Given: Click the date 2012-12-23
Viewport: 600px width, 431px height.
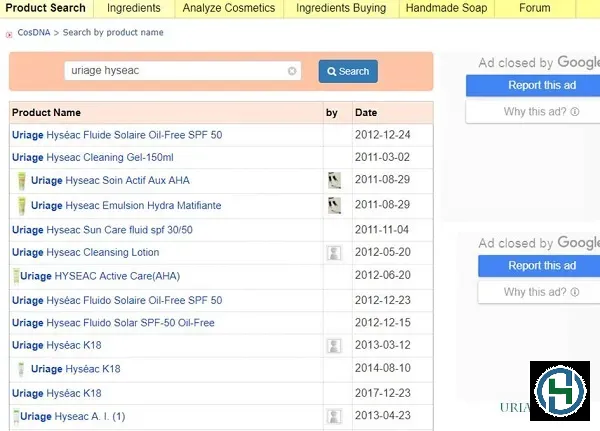Looking at the screenshot, I should (383, 300).
